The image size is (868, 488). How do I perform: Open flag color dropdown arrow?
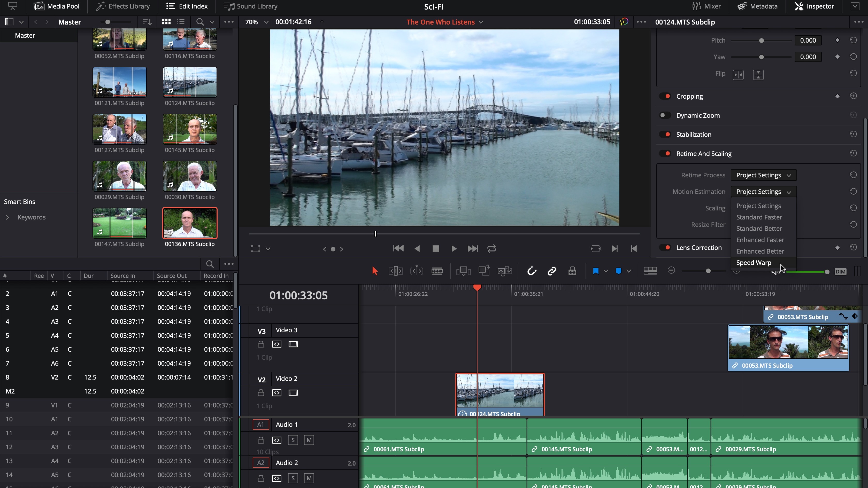(606, 271)
